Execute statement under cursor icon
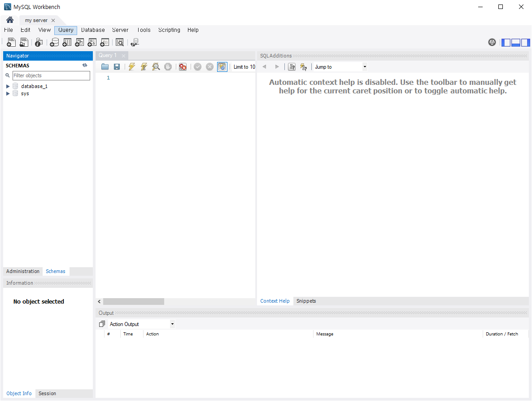This screenshot has width=532, height=401. (144, 67)
